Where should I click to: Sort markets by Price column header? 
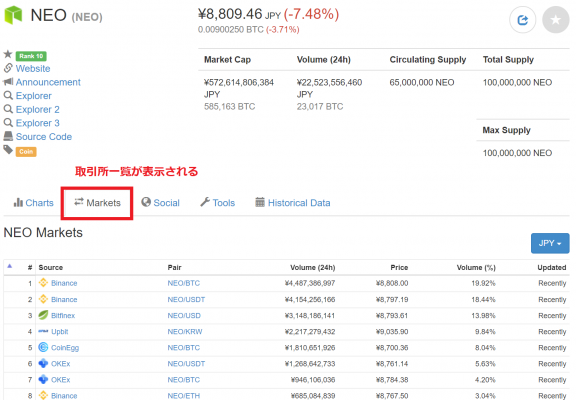(x=399, y=267)
